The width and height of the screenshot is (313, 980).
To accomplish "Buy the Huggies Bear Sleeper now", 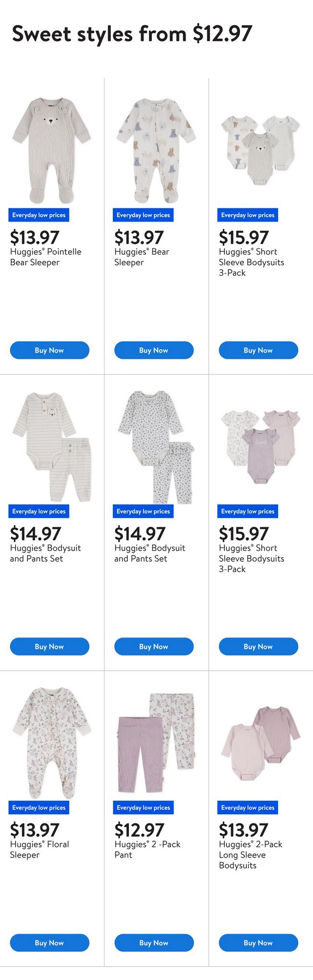I will click(154, 350).
